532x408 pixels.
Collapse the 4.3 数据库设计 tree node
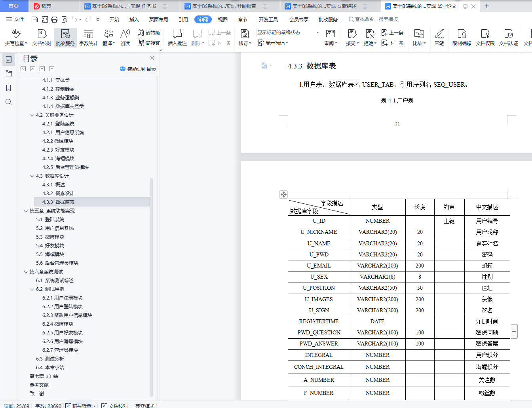pos(32,176)
